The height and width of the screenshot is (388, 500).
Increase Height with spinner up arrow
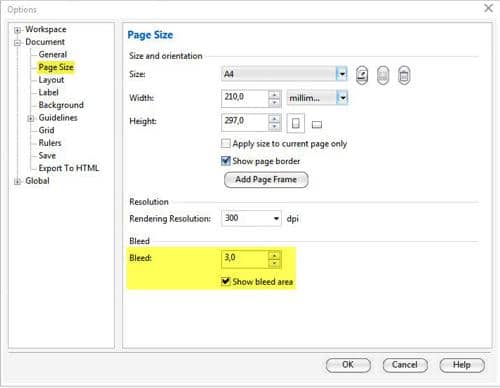coord(274,119)
